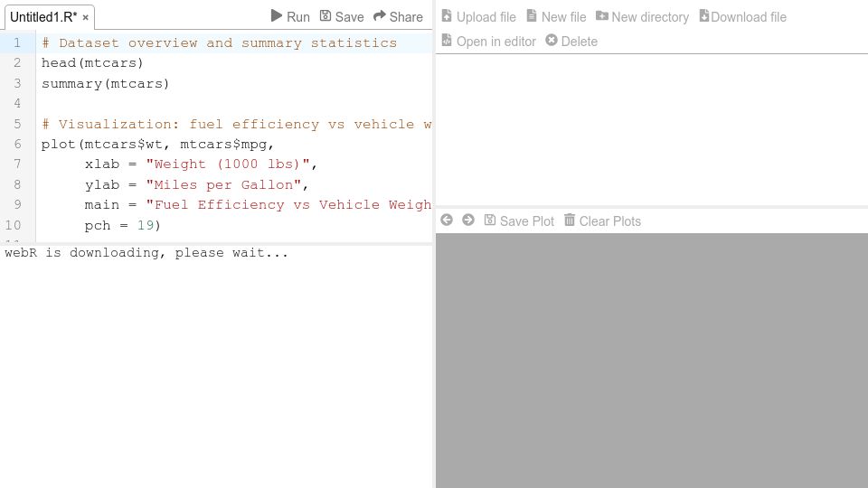The image size is (868, 488).
Task: Click the Save Plot label
Action: tap(526, 221)
